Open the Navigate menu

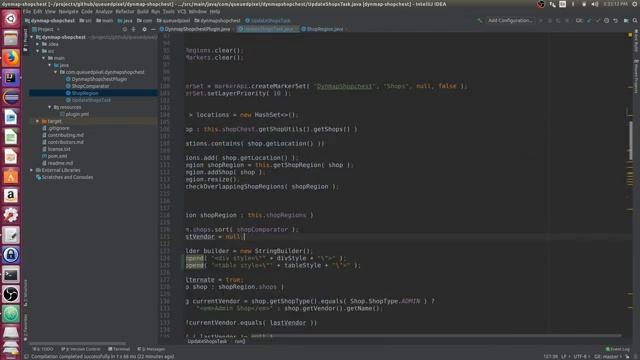(68, 11)
